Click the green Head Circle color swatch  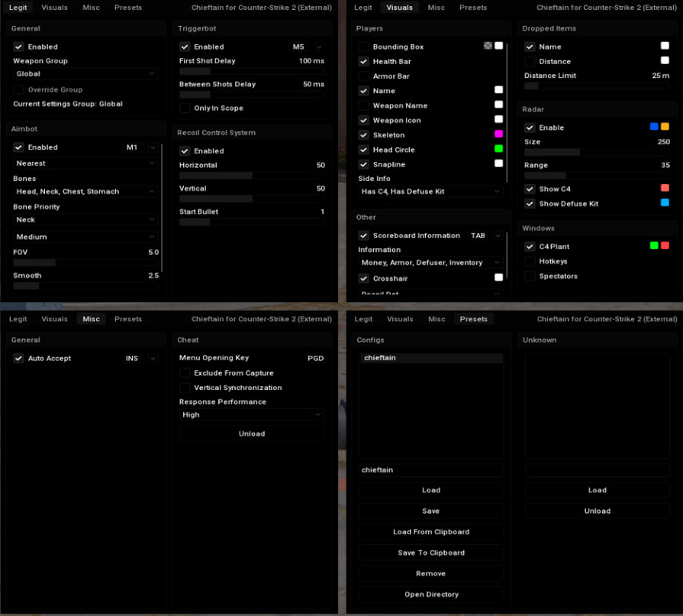coord(498,149)
